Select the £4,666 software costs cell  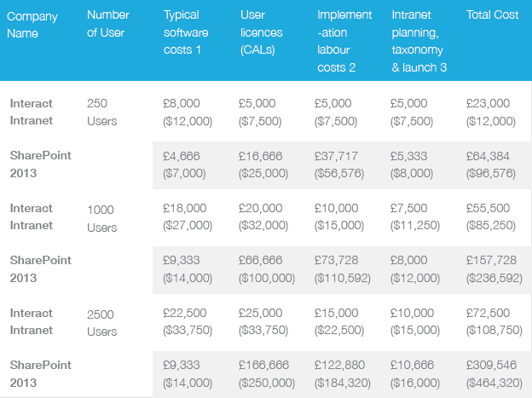pos(184,164)
